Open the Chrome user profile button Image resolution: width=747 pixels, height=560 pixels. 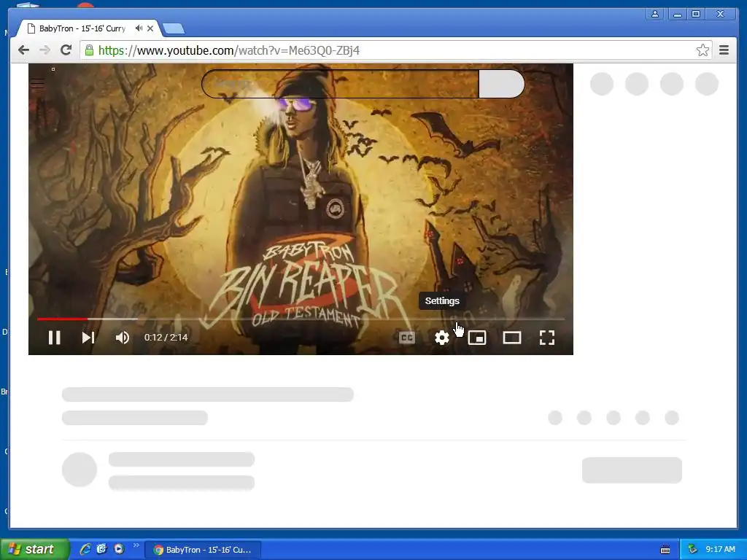[x=655, y=14]
